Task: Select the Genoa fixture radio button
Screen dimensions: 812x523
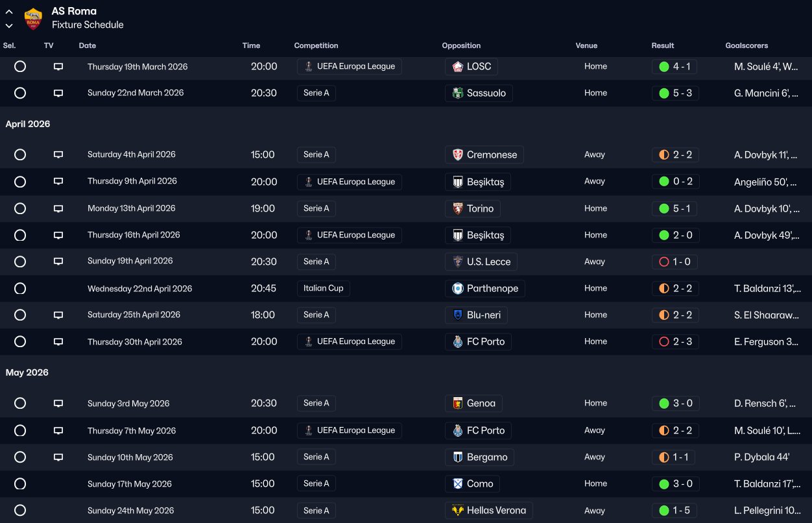Action: point(20,403)
